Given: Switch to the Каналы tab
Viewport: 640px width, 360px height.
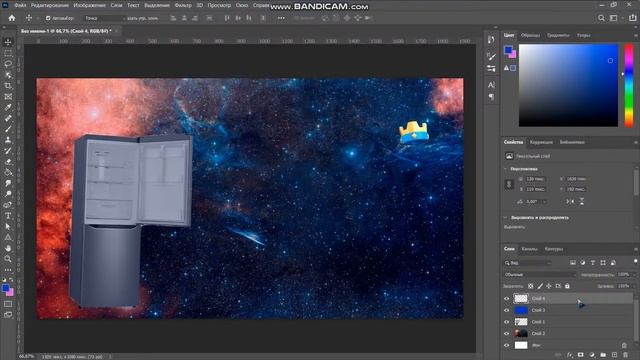Looking at the screenshot, I should tap(529, 249).
